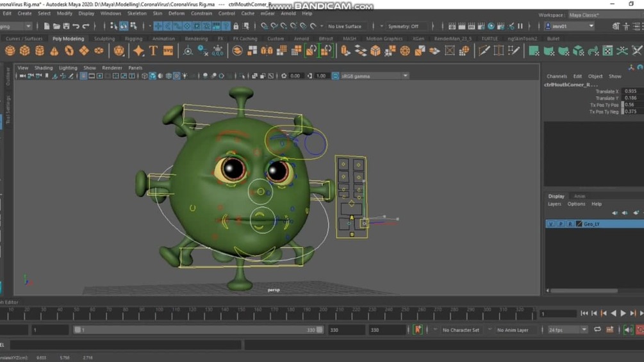Open scene with the folder icon

click(56, 26)
